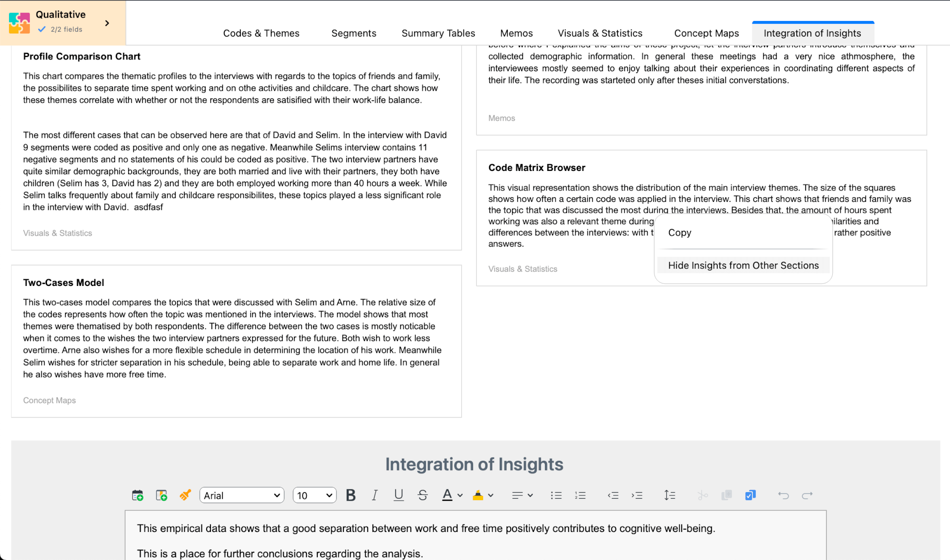The image size is (950, 560).
Task: Insert a numbered list
Action: tap(580, 495)
